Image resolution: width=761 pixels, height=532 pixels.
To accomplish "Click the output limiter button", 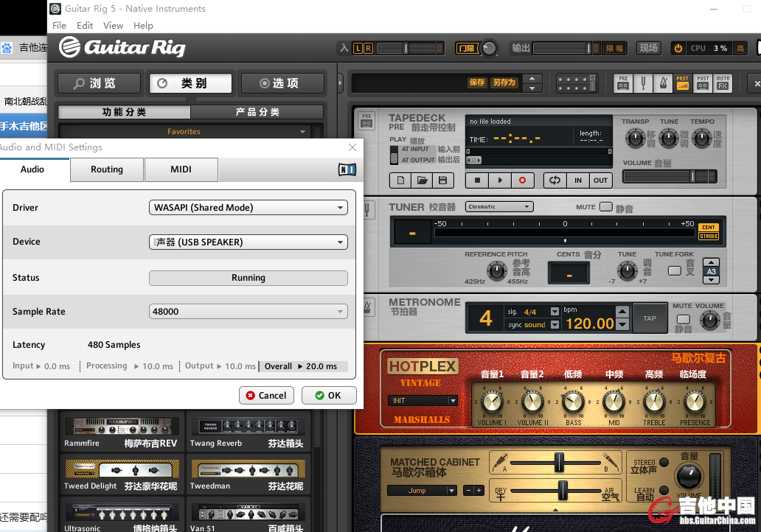I will coord(614,48).
